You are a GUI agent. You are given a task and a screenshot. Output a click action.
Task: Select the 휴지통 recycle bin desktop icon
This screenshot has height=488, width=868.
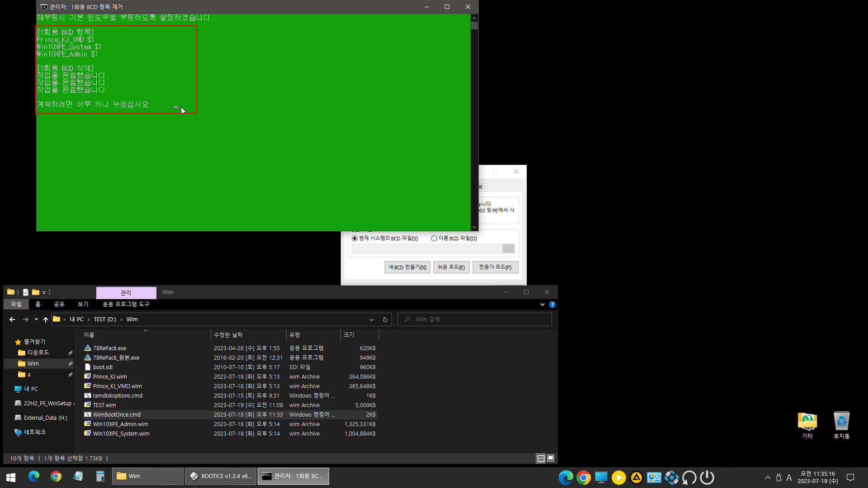[x=841, y=425]
